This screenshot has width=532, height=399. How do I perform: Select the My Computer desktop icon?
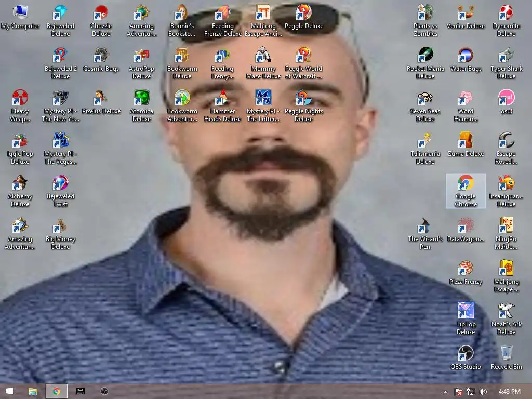tap(20, 17)
